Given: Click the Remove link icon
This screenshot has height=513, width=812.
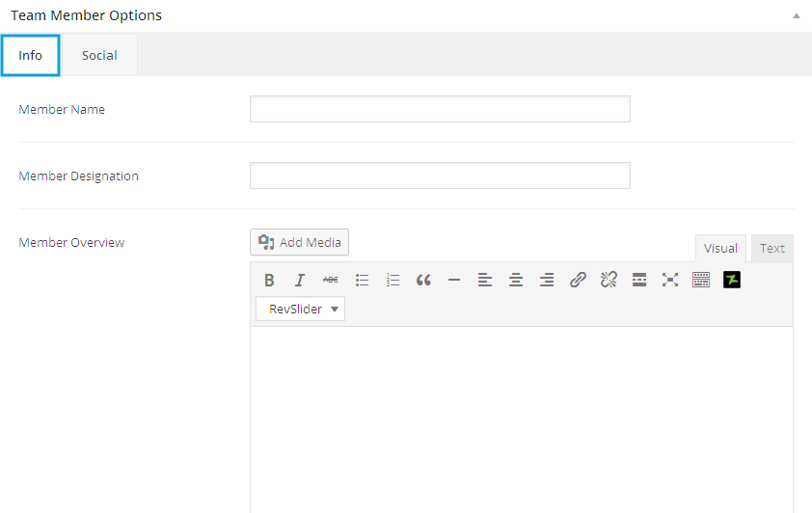Looking at the screenshot, I should 609,281.
